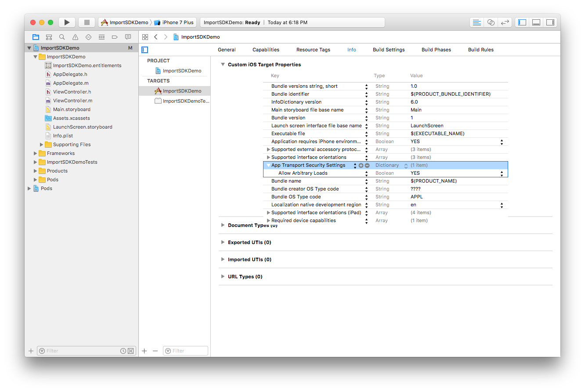Image resolution: width=585 pixels, height=392 pixels.
Task: Toggle the right utilities panel
Action: click(x=550, y=22)
